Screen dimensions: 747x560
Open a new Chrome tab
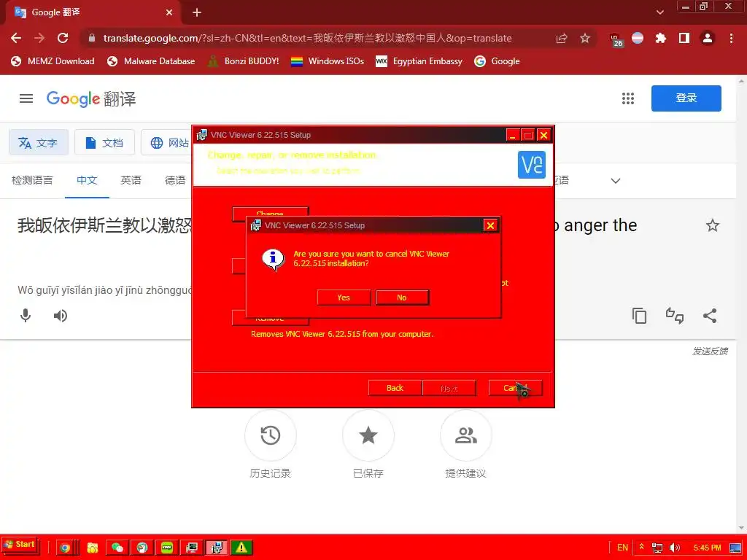[197, 13]
